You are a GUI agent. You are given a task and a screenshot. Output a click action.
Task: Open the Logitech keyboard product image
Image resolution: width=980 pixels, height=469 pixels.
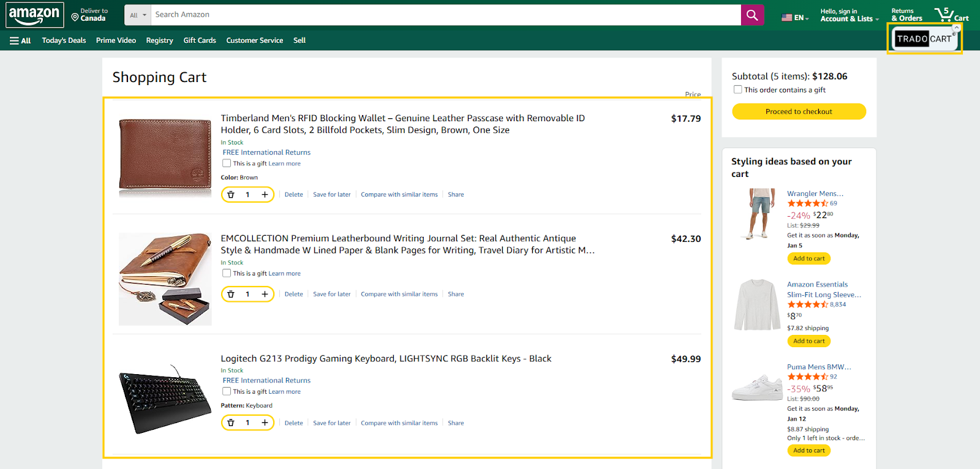pyautogui.click(x=165, y=399)
